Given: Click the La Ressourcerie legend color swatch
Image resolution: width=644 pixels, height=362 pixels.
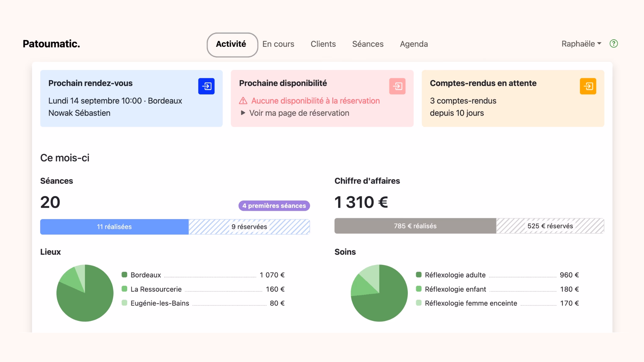Looking at the screenshot, I should (124, 289).
